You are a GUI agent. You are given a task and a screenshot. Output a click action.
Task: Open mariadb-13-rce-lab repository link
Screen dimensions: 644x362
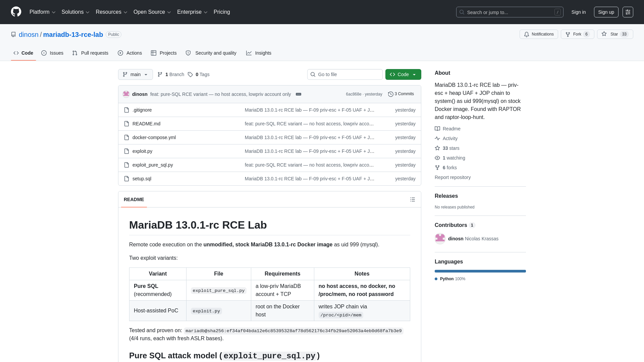[73, 35]
